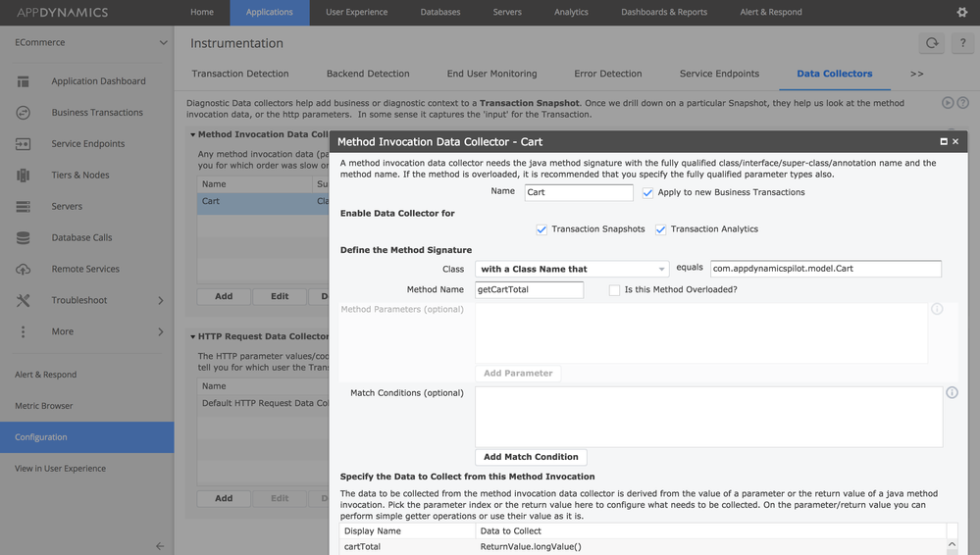Open Alert & Respond top menu

tap(771, 12)
